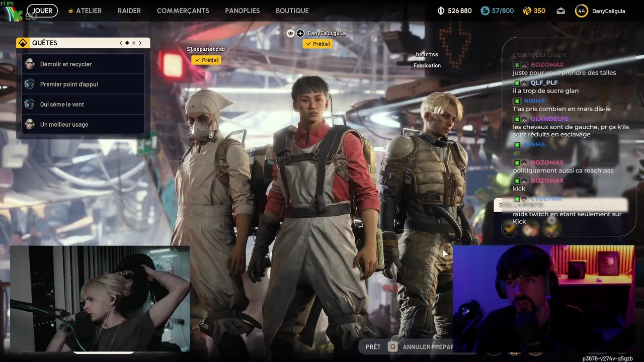Go to next quest page with right chevron
Viewport: 644px width, 362px height.
[140, 43]
